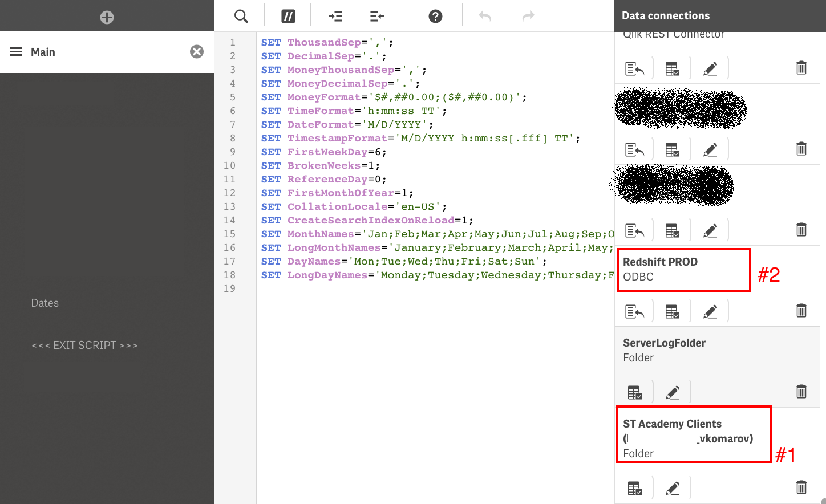Outdent the selected script lines
The height and width of the screenshot is (504, 826).
377,16
